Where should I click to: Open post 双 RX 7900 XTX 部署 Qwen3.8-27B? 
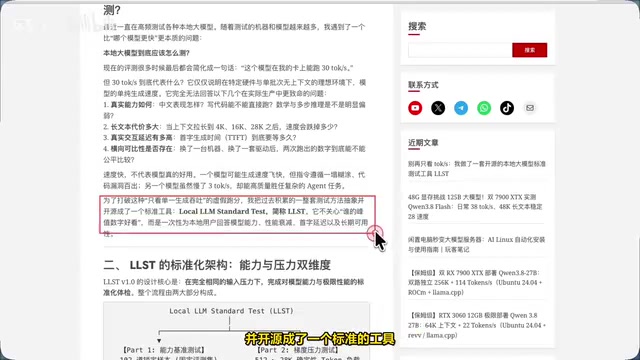click(475, 282)
